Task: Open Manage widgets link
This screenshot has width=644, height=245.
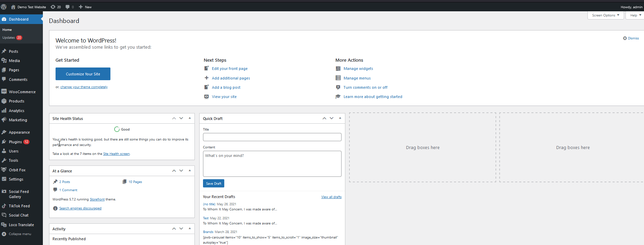Action: tap(358, 69)
